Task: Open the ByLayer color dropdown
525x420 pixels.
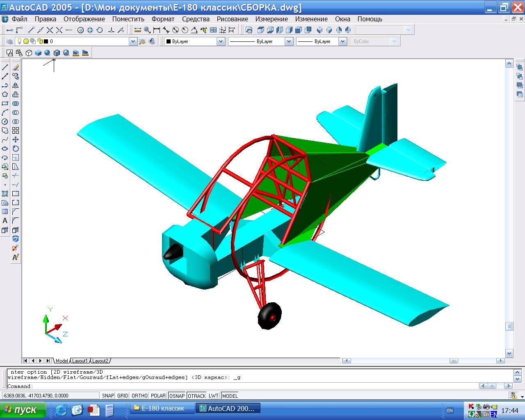Action: [x=220, y=41]
